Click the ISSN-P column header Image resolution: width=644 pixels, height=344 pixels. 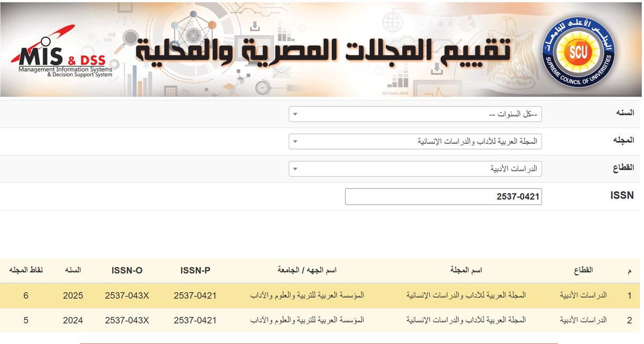click(195, 270)
